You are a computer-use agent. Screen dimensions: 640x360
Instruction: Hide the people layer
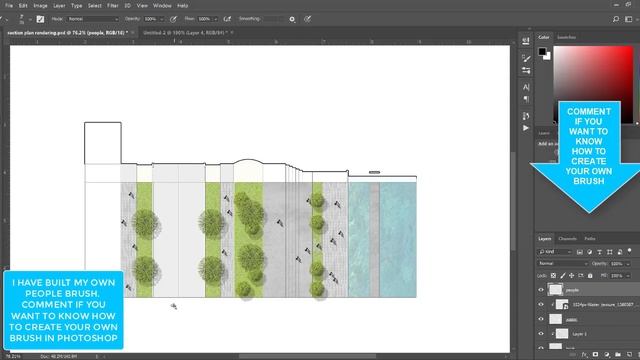[541, 290]
